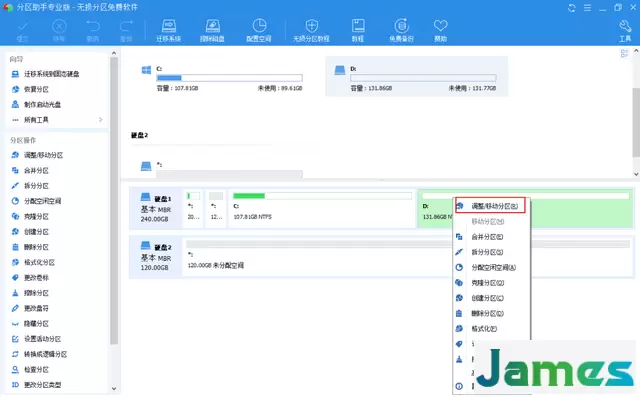Open the 配置空间 allocate space tool

click(x=259, y=31)
